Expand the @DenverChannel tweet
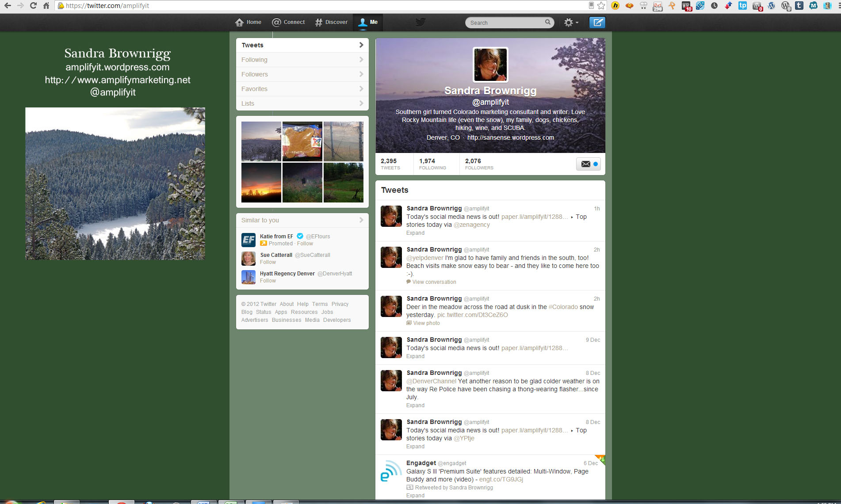This screenshot has height=504, width=841. click(x=415, y=405)
